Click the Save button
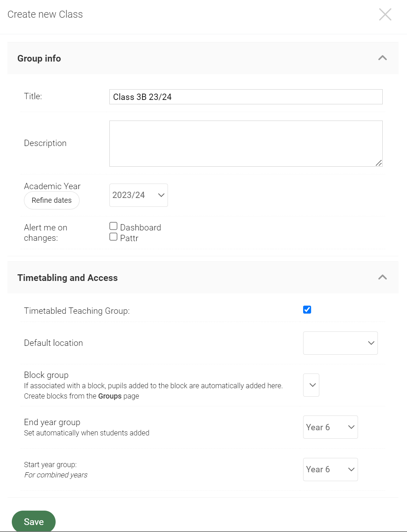The width and height of the screenshot is (407, 532). click(x=34, y=521)
